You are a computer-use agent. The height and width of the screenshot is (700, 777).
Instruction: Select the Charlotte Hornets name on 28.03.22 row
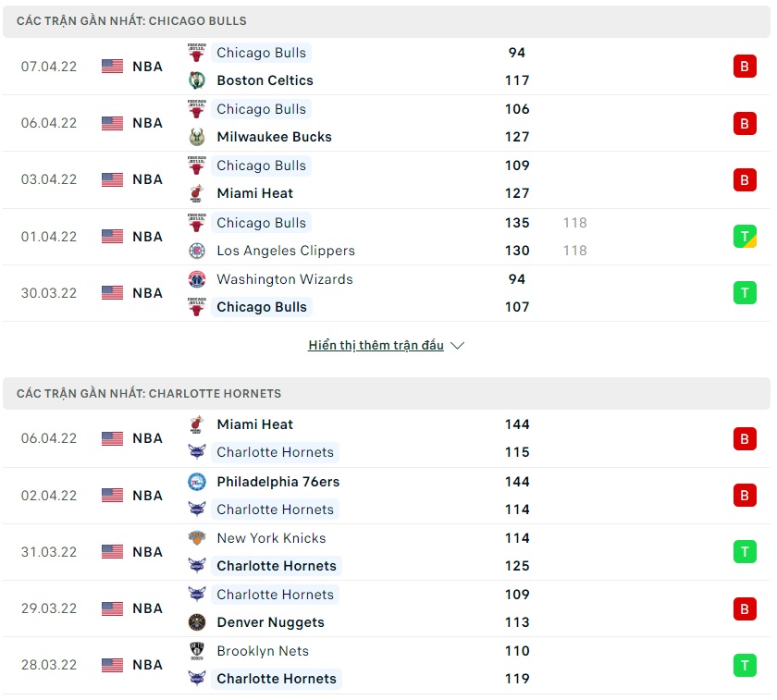coord(277,679)
